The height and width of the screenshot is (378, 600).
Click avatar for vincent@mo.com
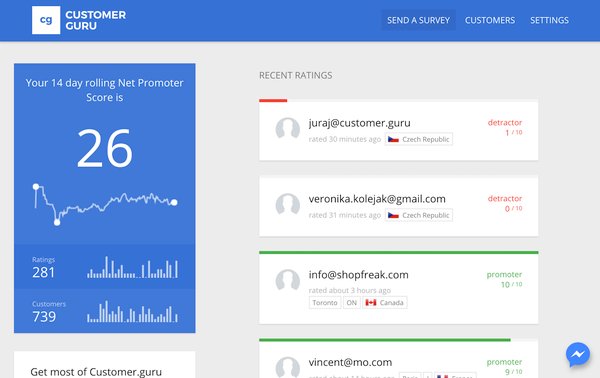(x=287, y=367)
